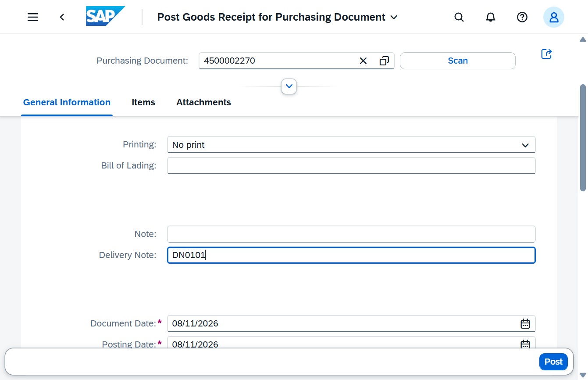Open the user profile avatar
Screen dimensions: 588x380
coord(554,17)
